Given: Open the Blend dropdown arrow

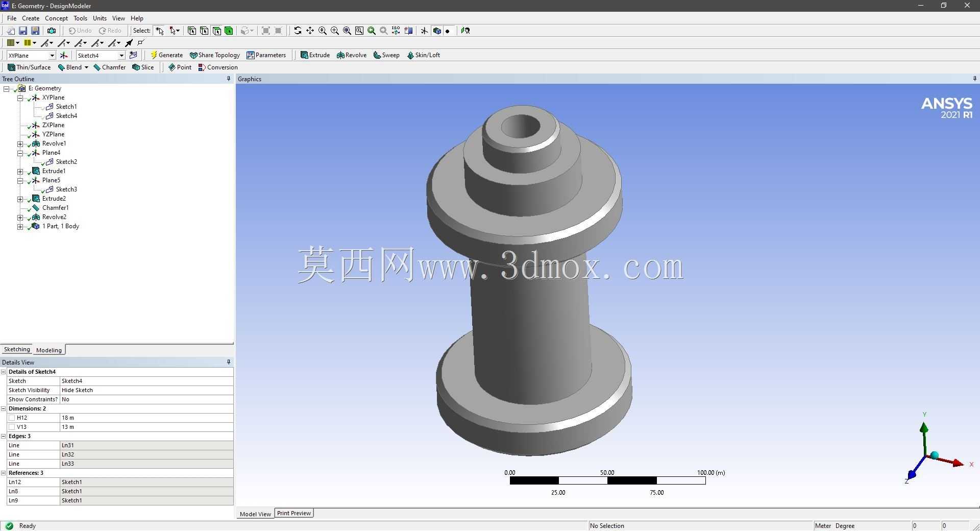Looking at the screenshot, I should (86, 67).
